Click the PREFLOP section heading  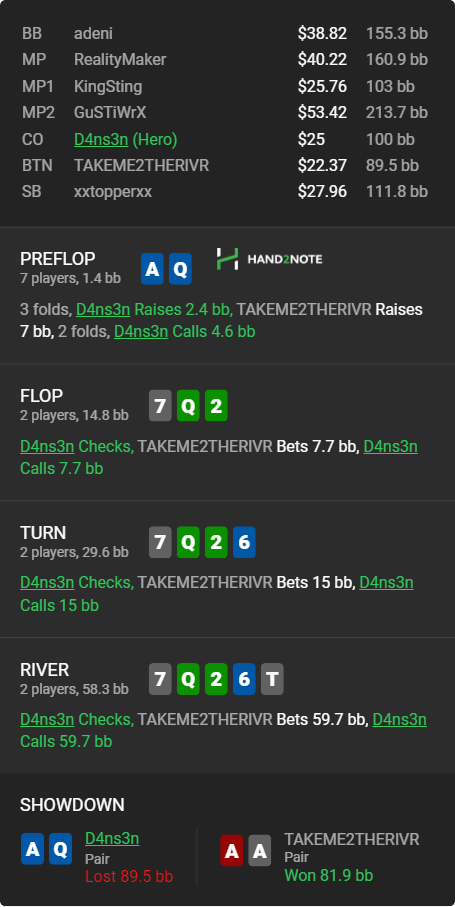[x=58, y=259]
